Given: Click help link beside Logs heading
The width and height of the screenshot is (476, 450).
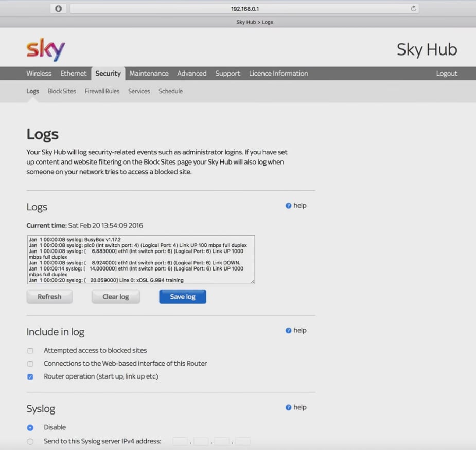Looking at the screenshot, I should click(x=300, y=206).
